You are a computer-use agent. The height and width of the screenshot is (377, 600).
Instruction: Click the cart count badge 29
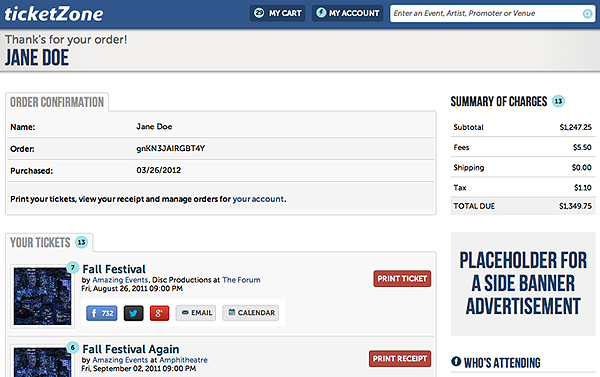pos(259,13)
